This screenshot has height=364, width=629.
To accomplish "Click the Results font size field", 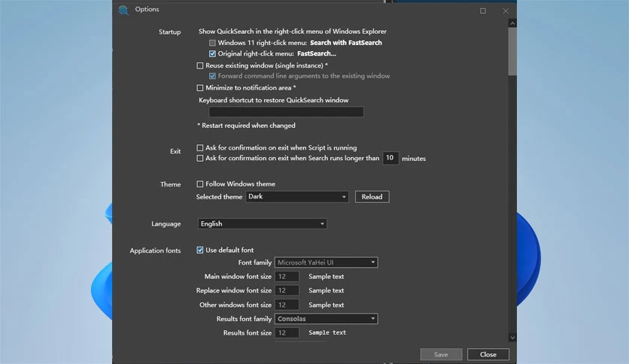I will (287, 332).
